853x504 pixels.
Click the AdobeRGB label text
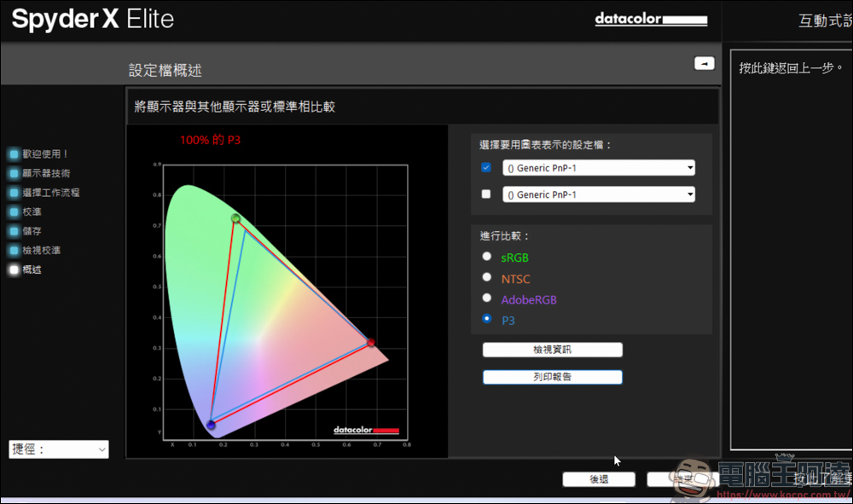pos(529,299)
